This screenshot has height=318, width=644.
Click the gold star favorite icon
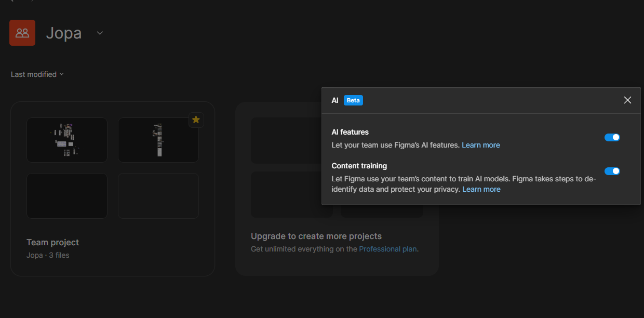click(x=196, y=120)
